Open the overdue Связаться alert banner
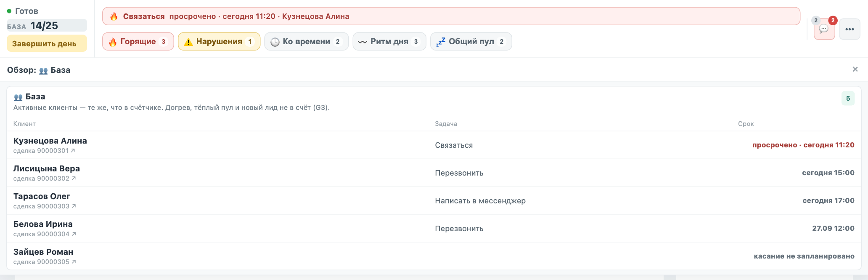Image resolution: width=868 pixels, height=280 pixels. click(x=451, y=16)
